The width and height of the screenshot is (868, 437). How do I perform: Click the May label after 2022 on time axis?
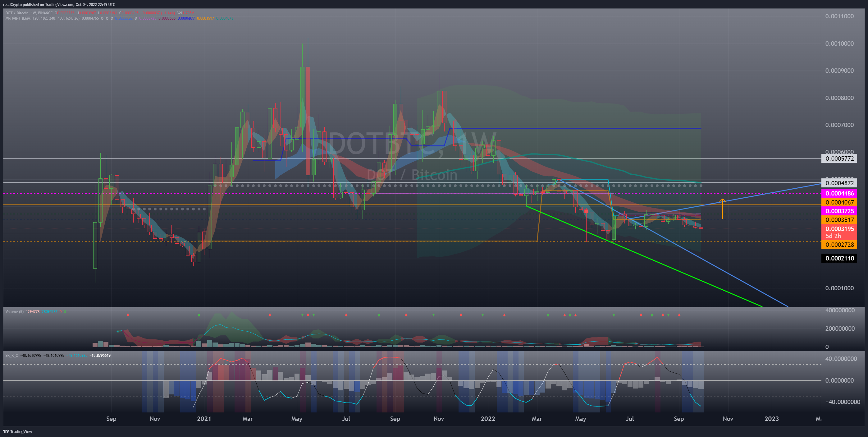point(580,419)
